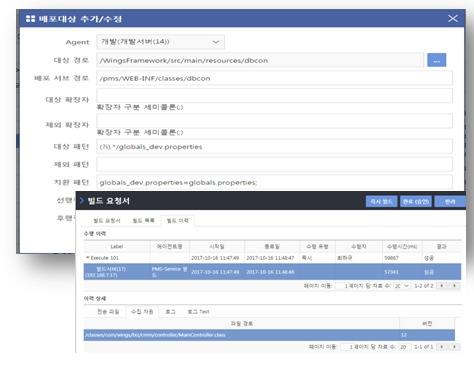Screen dimensions: 474x376
Task: Click the '...' browse button beside 대상 경로
Action: [436, 60]
